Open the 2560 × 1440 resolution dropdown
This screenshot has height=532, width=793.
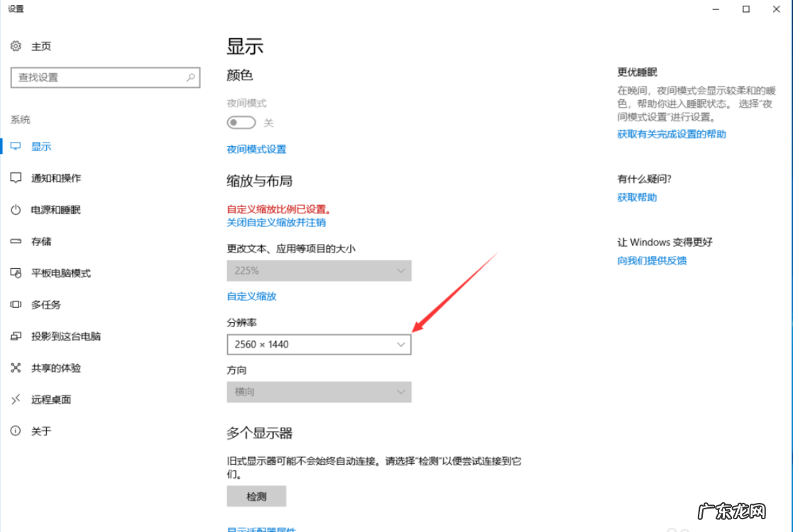[319, 344]
